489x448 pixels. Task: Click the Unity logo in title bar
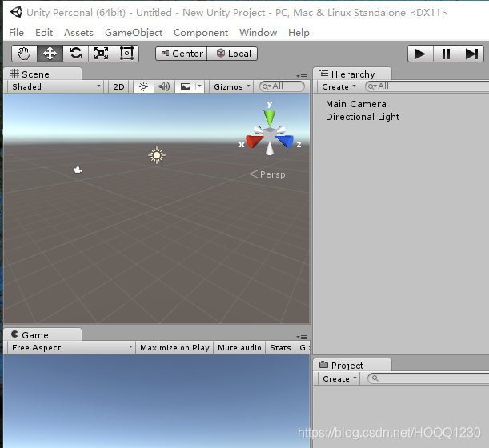click(16, 12)
